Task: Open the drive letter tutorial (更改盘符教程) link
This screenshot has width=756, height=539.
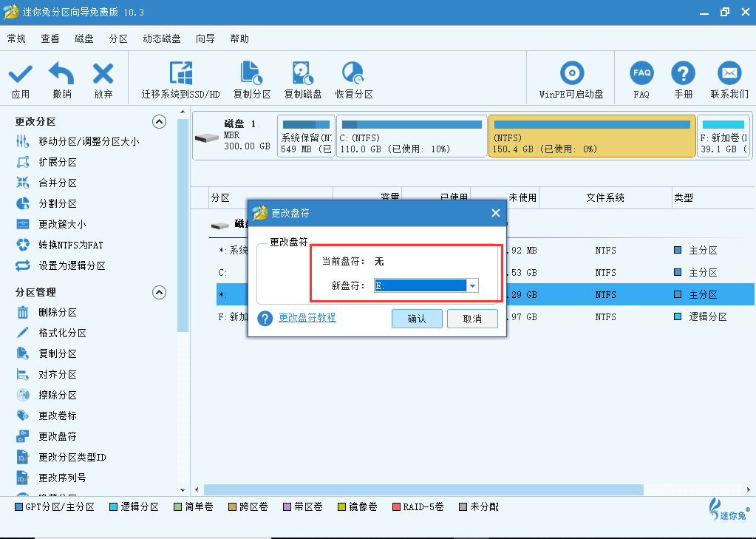Action: (x=307, y=317)
